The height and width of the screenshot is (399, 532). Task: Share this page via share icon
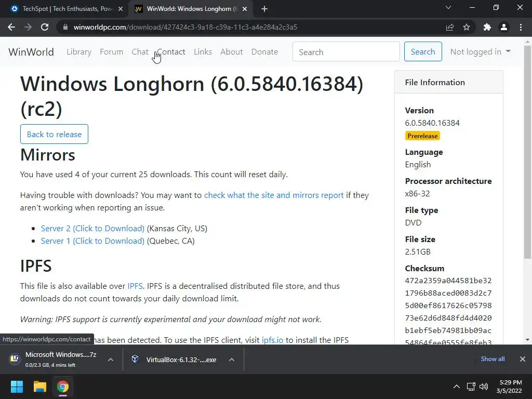pyautogui.click(x=450, y=27)
